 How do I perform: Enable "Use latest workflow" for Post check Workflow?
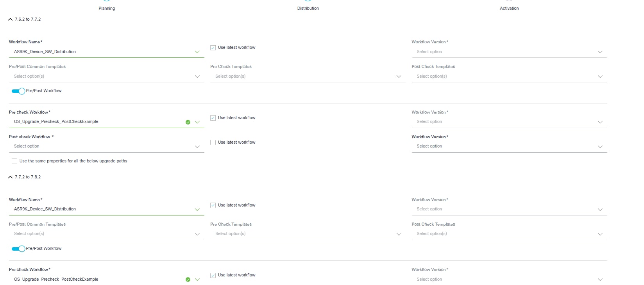[213, 142]
